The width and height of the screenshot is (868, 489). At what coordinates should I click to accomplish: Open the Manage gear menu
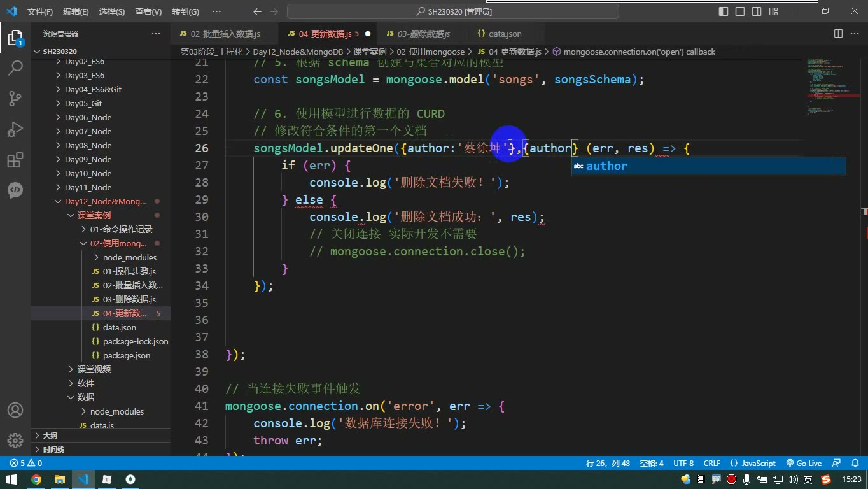click(x=15, y=440)
